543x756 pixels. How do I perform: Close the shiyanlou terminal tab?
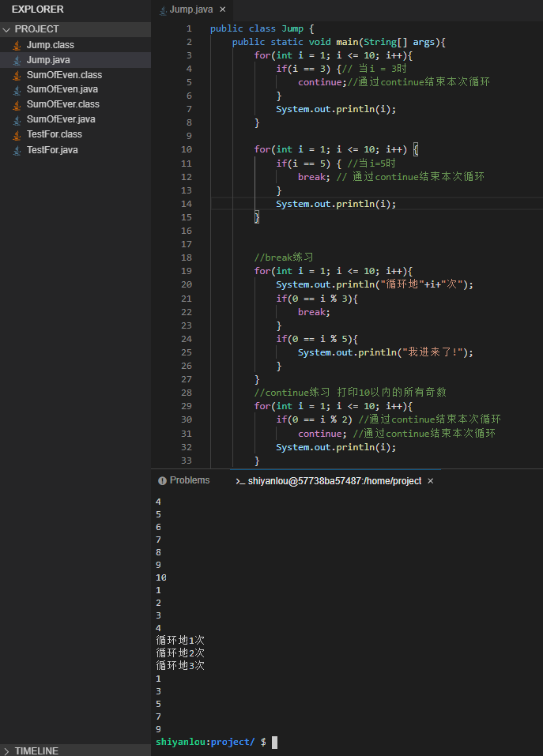tap(431, 481)
